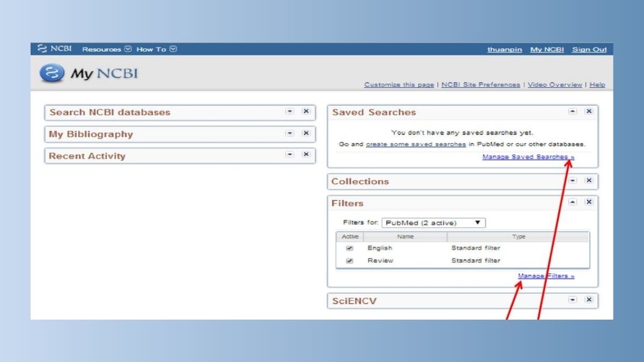Collapse the Saved Searches panel

pos(573,111)
